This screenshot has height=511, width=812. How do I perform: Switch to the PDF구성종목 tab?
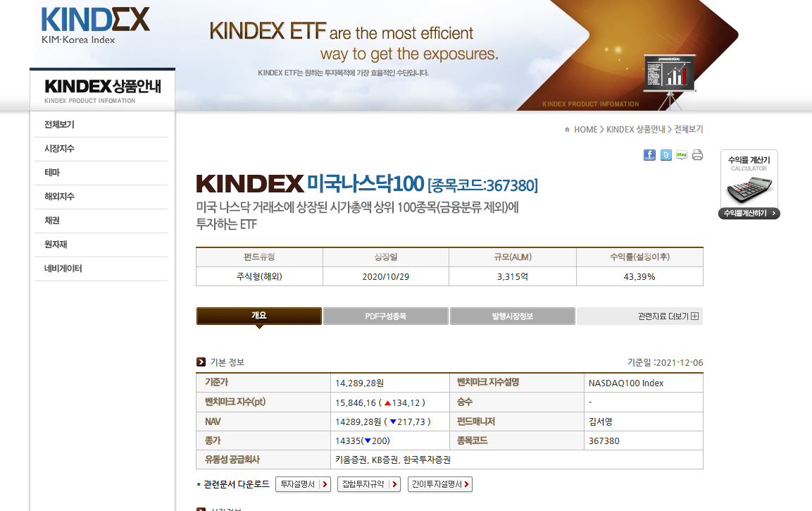click(x=386, y=316)
